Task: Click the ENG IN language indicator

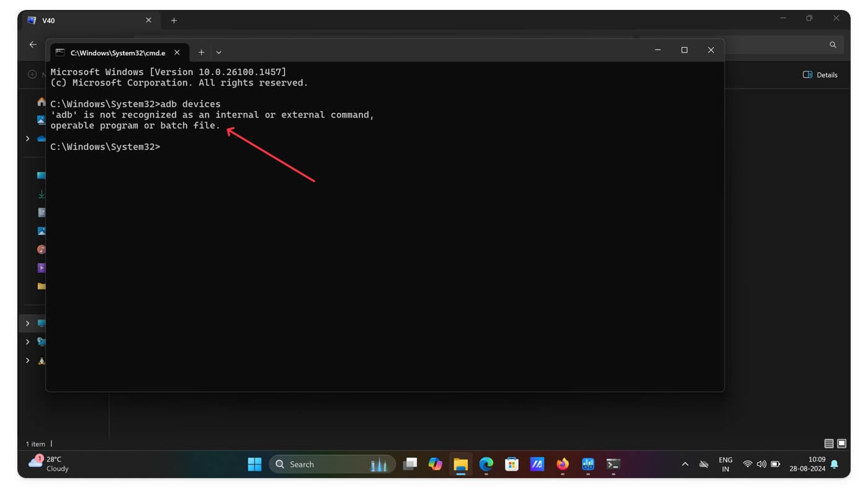Action: pos(725,464)
